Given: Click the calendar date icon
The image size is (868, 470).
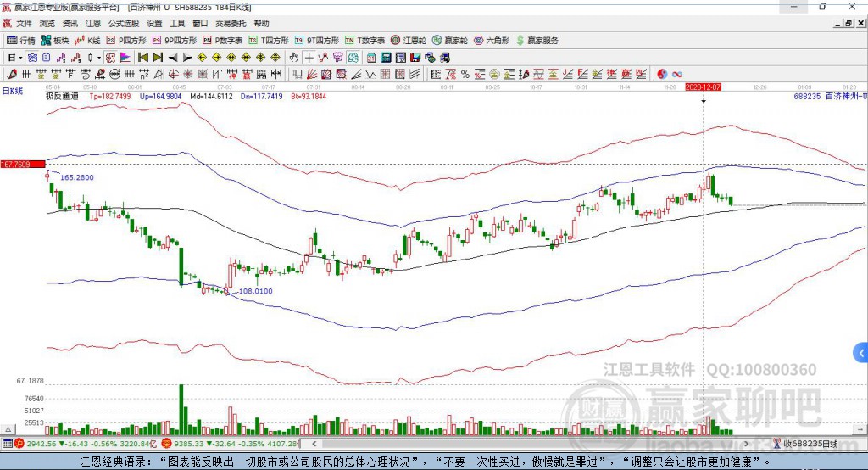Looking at the screenshot, I should point(371,58).
